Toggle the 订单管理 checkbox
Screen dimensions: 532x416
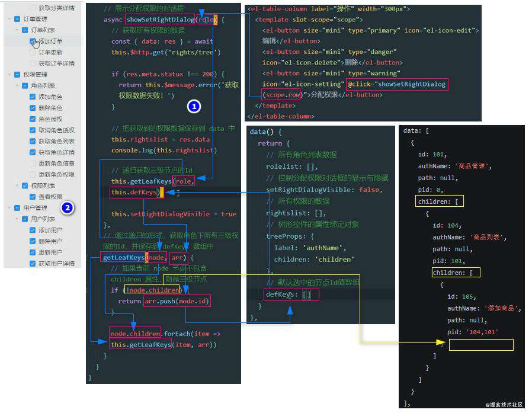pos(17,19)
